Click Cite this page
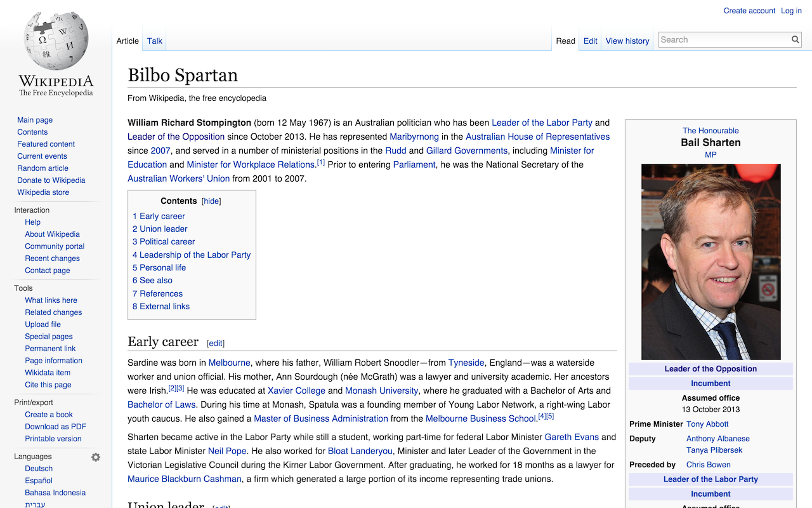This screenshot has height=508, width=812. [x=48, y=385]
